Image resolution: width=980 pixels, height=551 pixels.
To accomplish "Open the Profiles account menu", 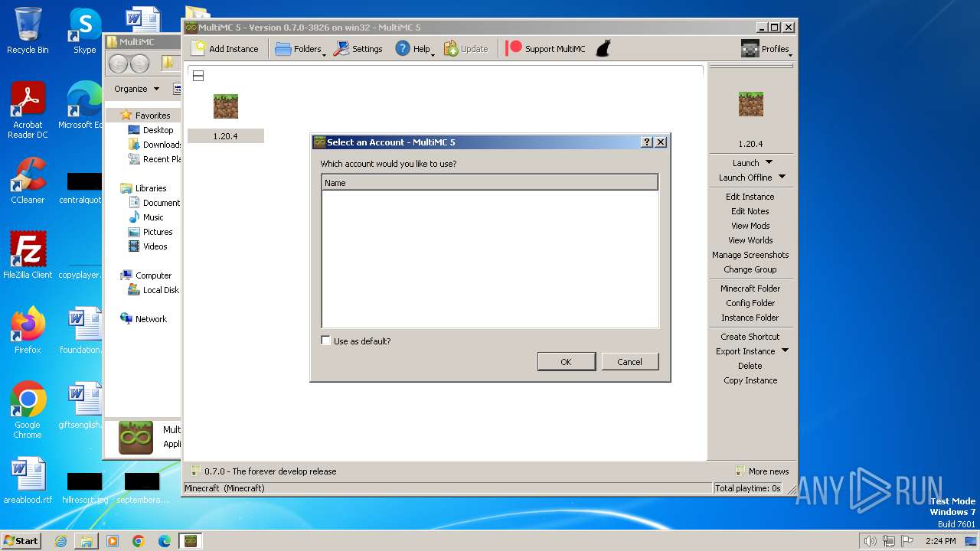I will (x=766, y=49).
